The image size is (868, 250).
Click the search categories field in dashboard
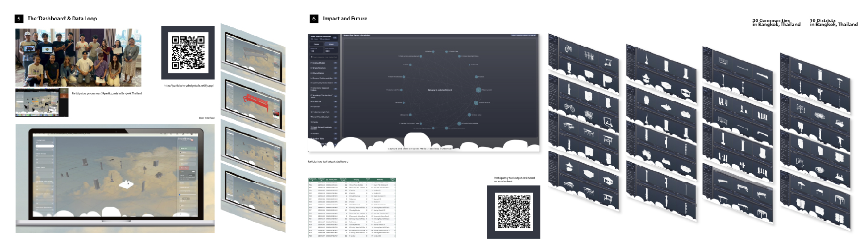(324, 58)
